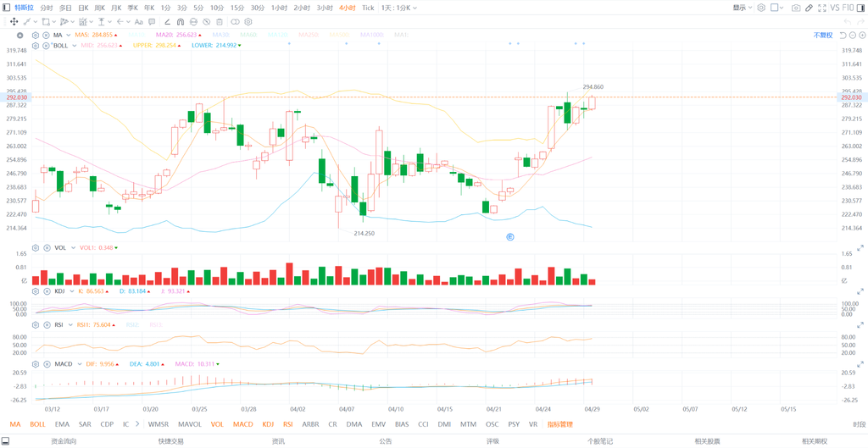
Task: Open the BOLL indicator dropdown
Action: click(x=75, y=46)
